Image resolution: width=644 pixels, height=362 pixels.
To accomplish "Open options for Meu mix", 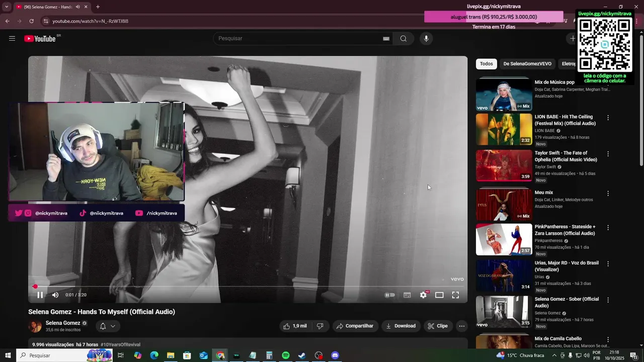I will click(x=608, y=194).
